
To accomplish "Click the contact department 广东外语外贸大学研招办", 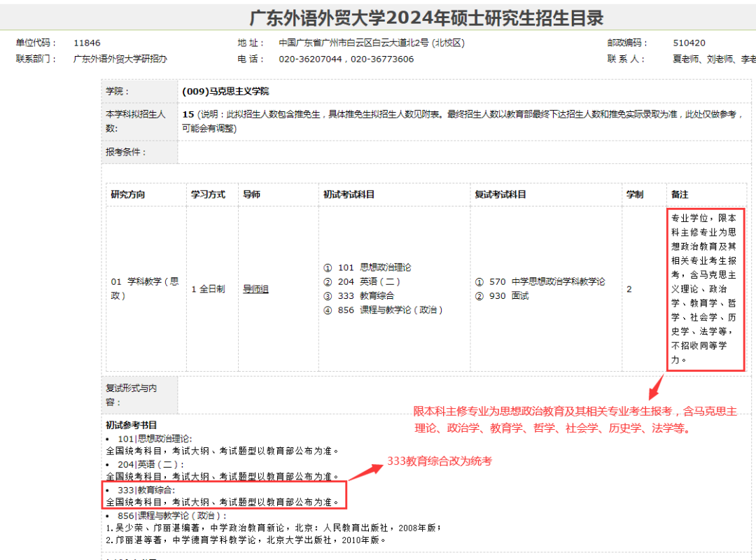I will [x=120, y=59].
